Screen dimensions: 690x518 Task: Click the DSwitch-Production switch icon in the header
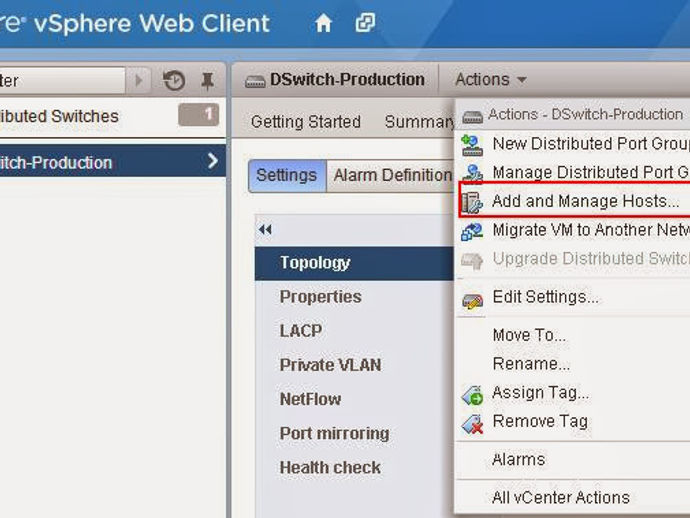pos(255,81)
